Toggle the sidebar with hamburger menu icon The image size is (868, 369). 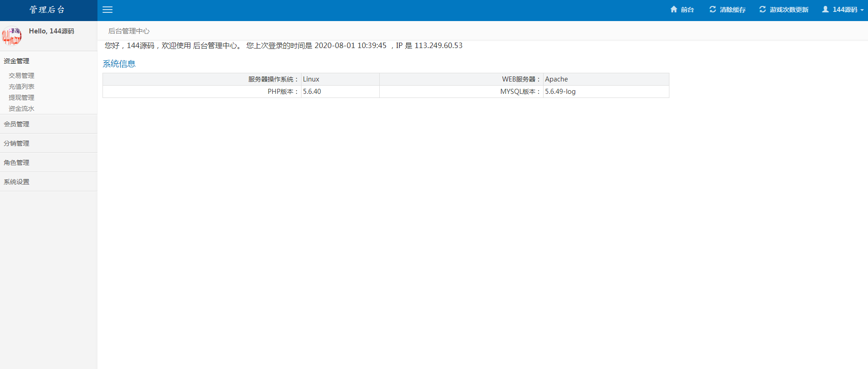pyautogui.click(x=108, y=10)
